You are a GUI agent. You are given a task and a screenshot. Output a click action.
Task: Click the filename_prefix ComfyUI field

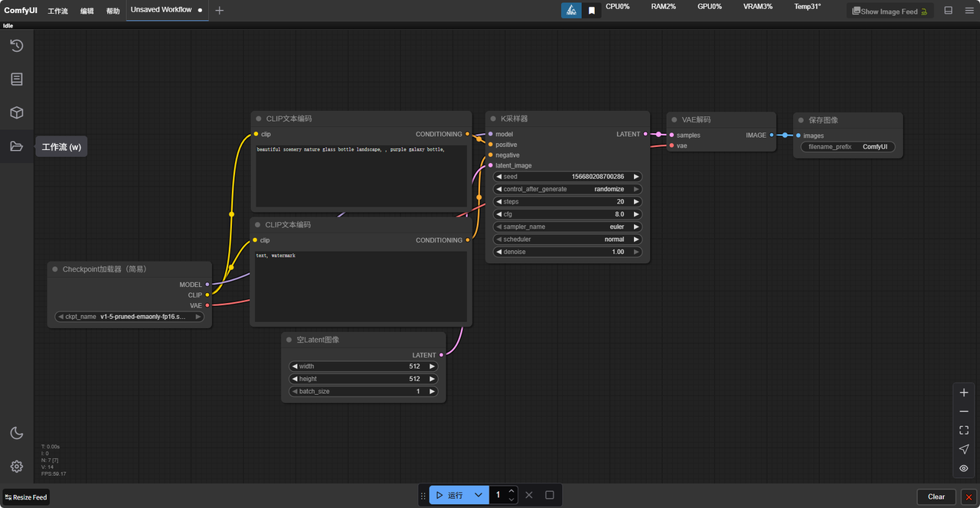848,147
